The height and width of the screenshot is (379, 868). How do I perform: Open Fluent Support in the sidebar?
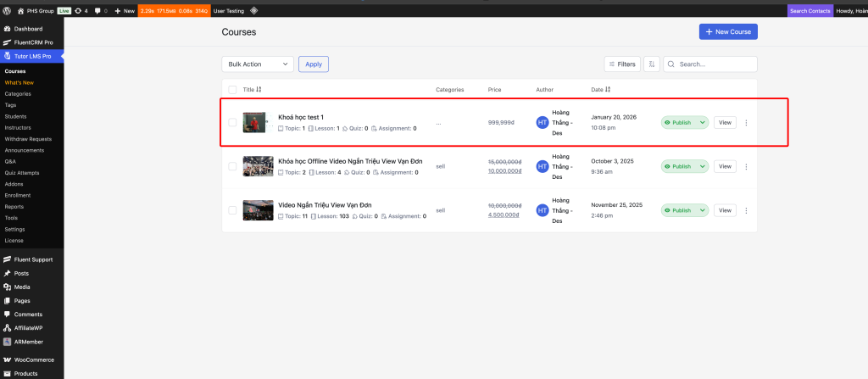pyautogui.click(x=33, y=258)
